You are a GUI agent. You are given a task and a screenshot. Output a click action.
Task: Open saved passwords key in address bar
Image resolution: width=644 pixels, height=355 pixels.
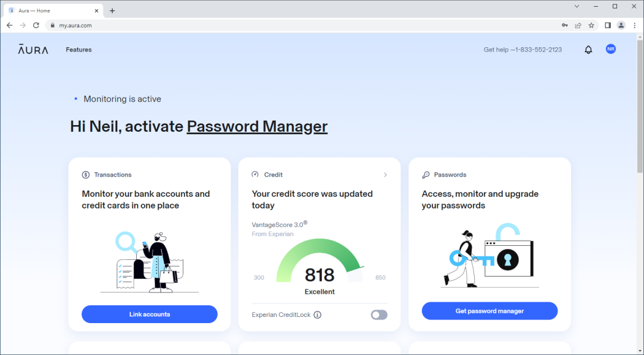coord(565,26)
